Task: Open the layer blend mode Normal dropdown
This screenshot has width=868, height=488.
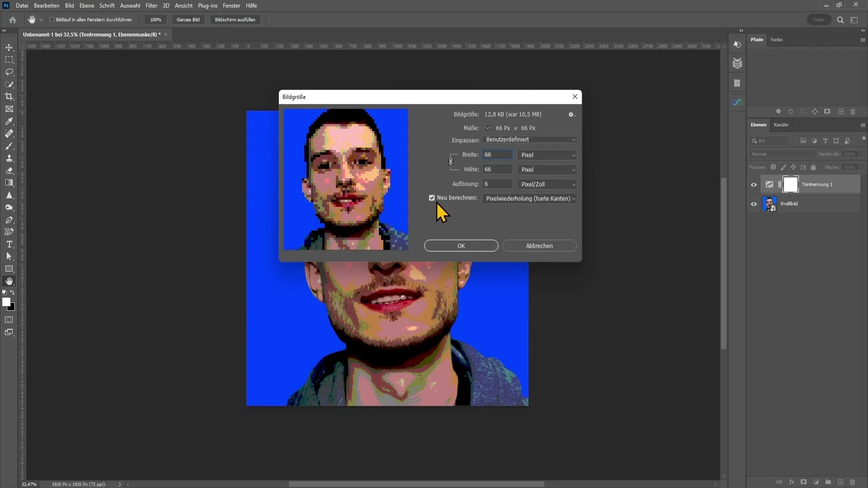Action: pos(782,154)
